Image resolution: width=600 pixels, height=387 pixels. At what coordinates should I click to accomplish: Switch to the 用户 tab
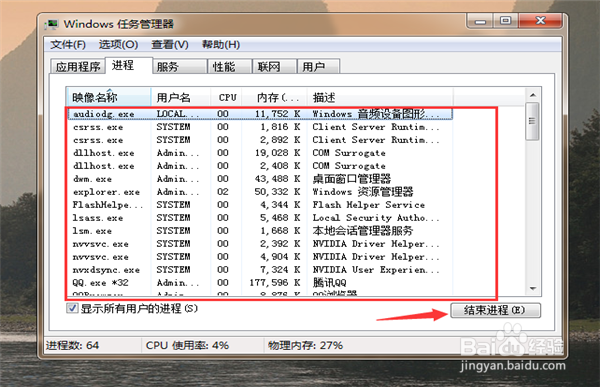[x=318, y=67]
